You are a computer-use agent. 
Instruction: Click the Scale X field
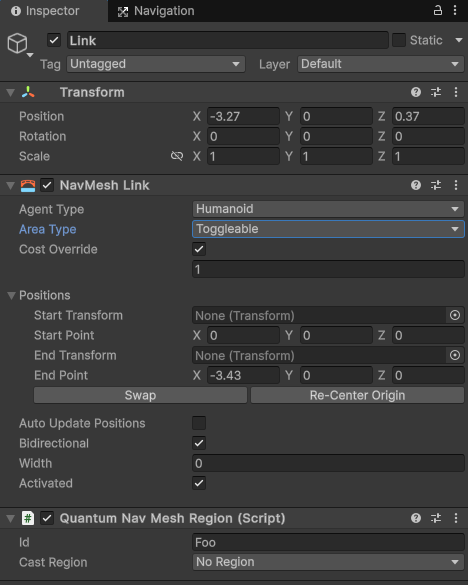pyautogui.click(x=243, y=156)
